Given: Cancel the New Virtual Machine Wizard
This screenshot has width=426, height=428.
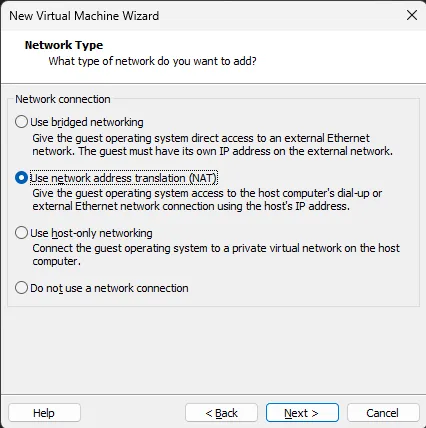Looking at the screenshot, I should [x=383, y=413].
